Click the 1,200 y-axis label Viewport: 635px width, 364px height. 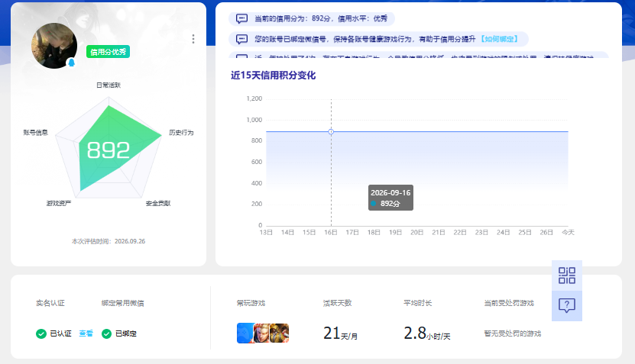coord(254,98)
